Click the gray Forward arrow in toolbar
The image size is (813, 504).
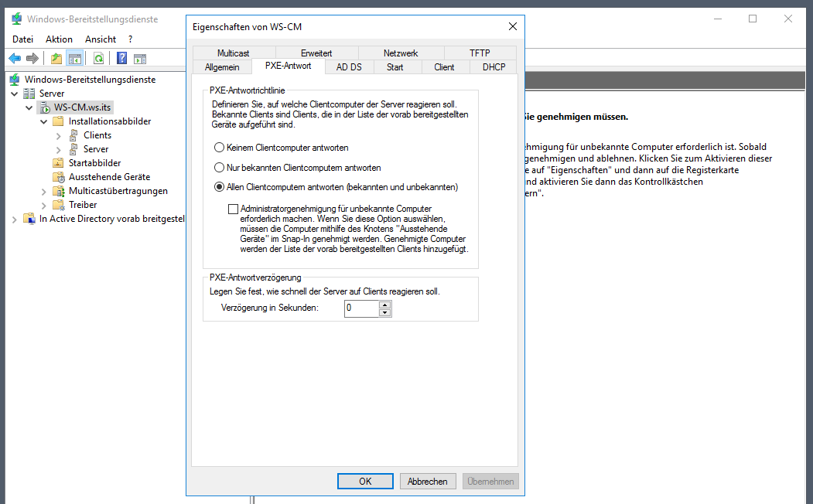[x=32, y=59]
